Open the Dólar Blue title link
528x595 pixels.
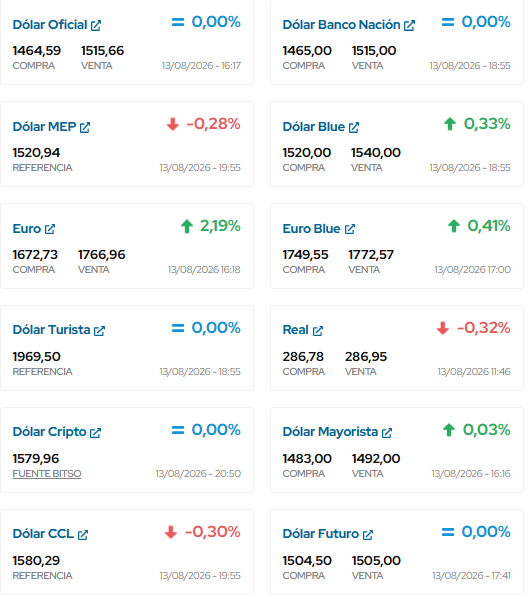coord(314,127)
